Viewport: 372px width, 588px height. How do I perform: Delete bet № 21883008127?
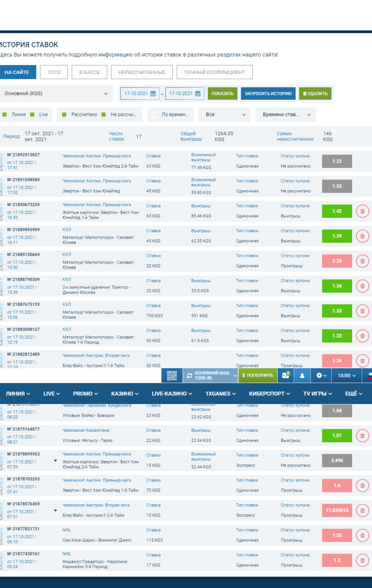point(362,336)
